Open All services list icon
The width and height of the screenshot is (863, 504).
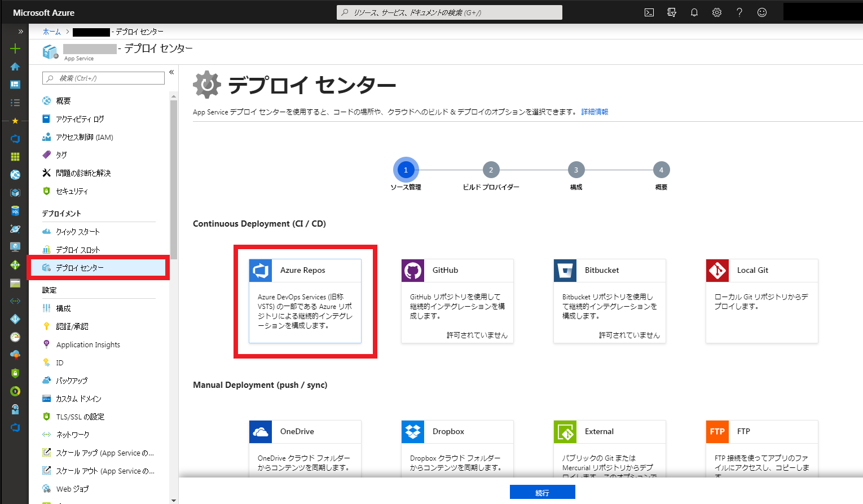pyautogui.click(x=15, y=103)
